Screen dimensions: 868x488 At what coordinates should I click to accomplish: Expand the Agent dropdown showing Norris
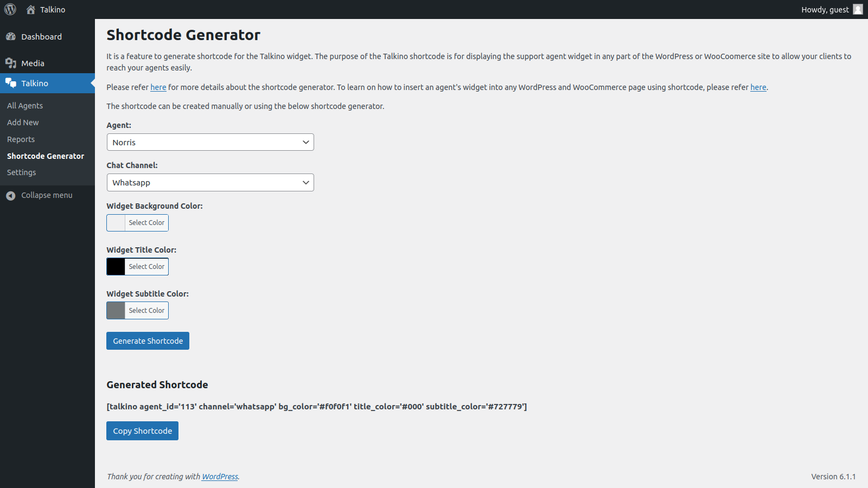[x=210, y=142]
